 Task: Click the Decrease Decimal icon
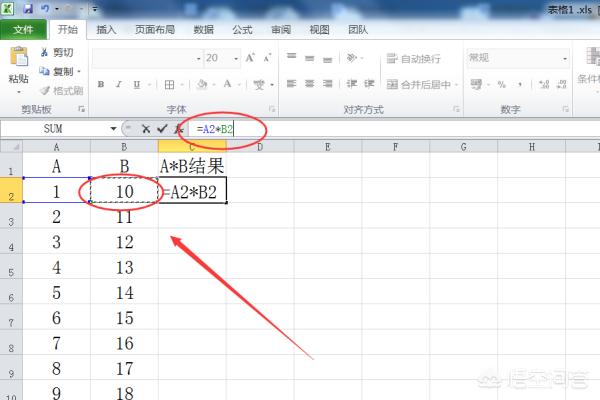click(561, 84)
